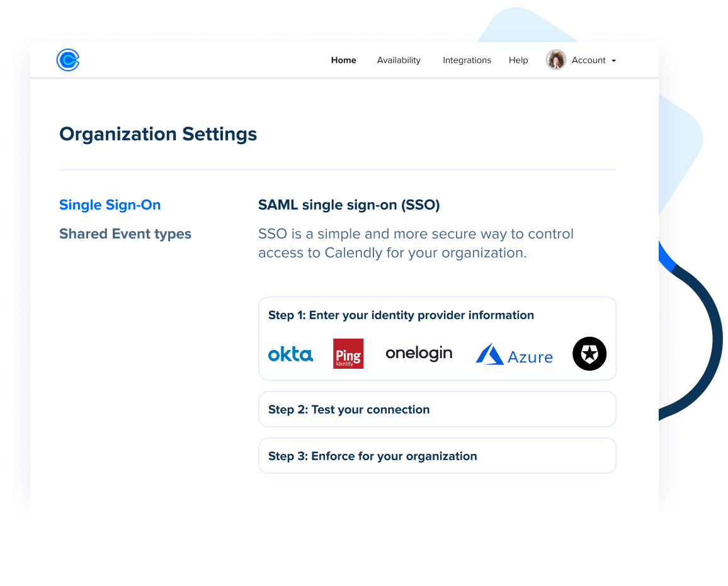Open the Availability menu item
The width and height of the screenshot is (728, 586).
[399, 60]
